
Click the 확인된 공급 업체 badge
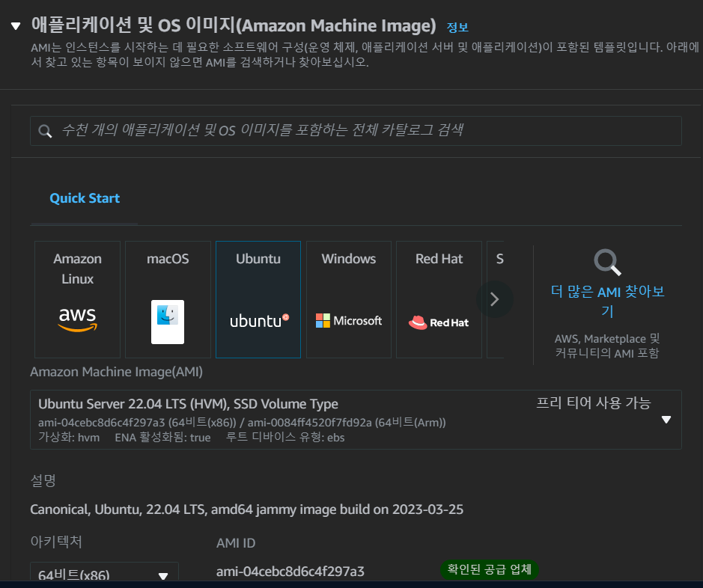tap(489, 569)
